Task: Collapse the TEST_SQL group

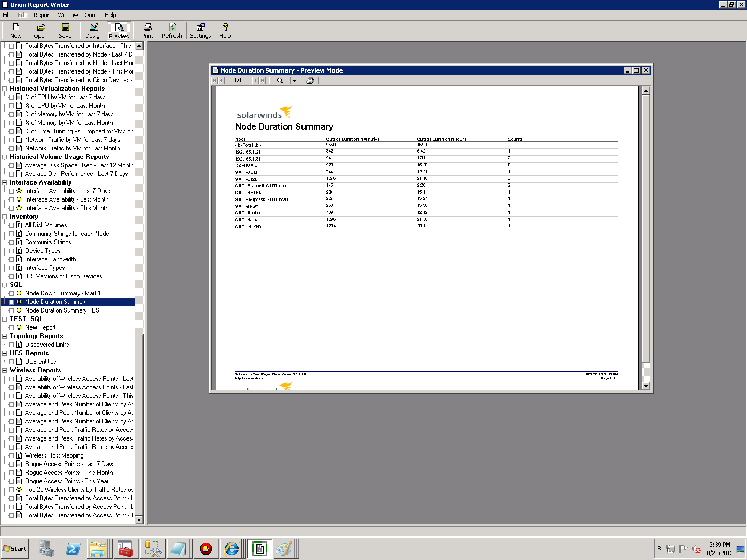Action: (5, 319)
